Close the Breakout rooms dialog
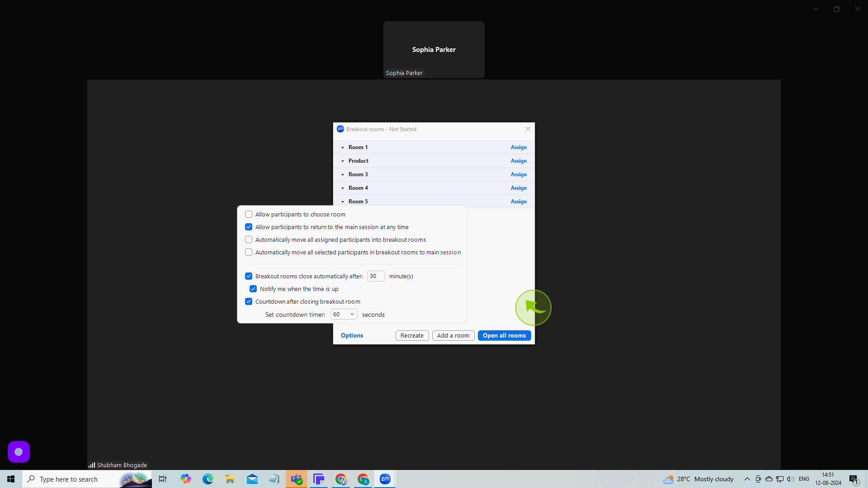The height and width of the screenshot is (488, 868). (x=528, y=129)
